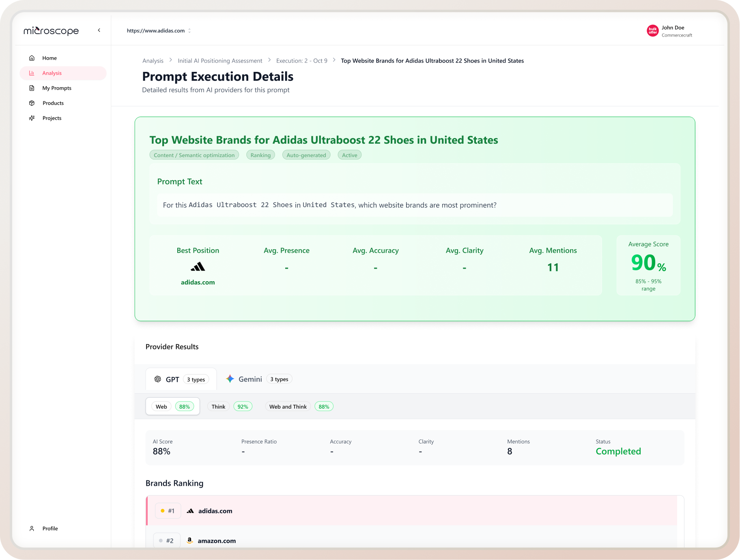The width and height of the screenshot is (740, 560).
Task: Click the Active status tag
Action: (350, 155)
